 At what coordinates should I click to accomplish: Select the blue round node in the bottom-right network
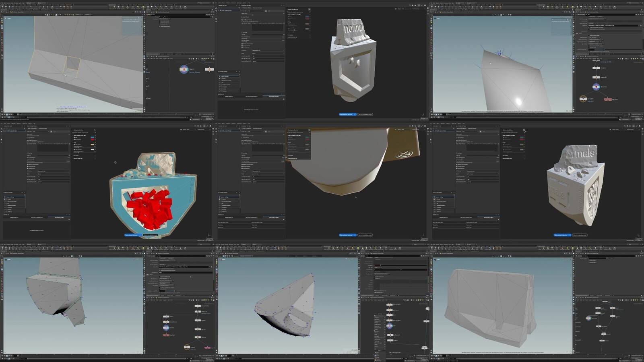[x=588, y=318]
